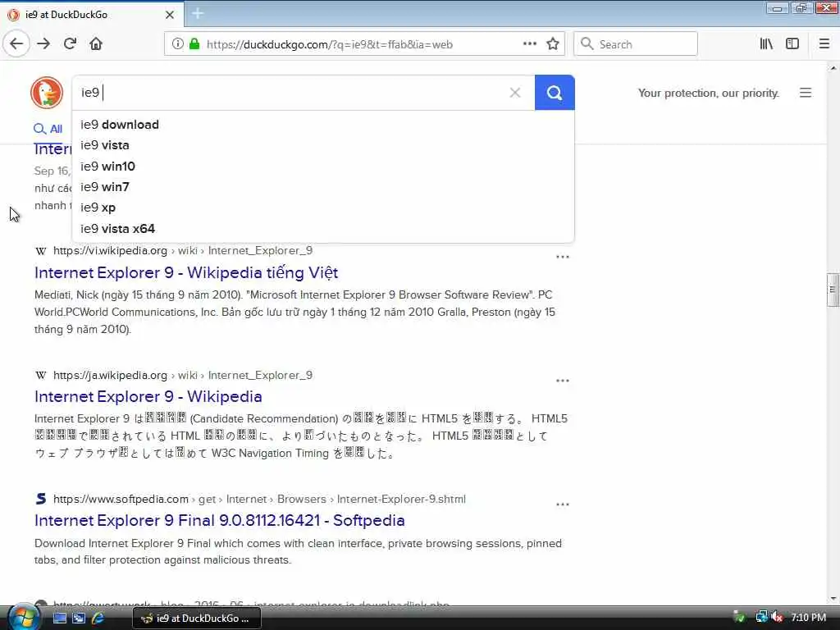Clear the DuckDuckGo search box with X
Viewport: 840px width, 630px height.
[x=515, y=93]
